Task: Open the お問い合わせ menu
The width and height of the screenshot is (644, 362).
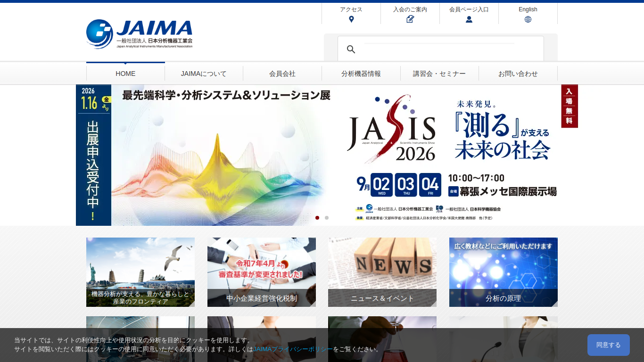Action: (518, 74)
